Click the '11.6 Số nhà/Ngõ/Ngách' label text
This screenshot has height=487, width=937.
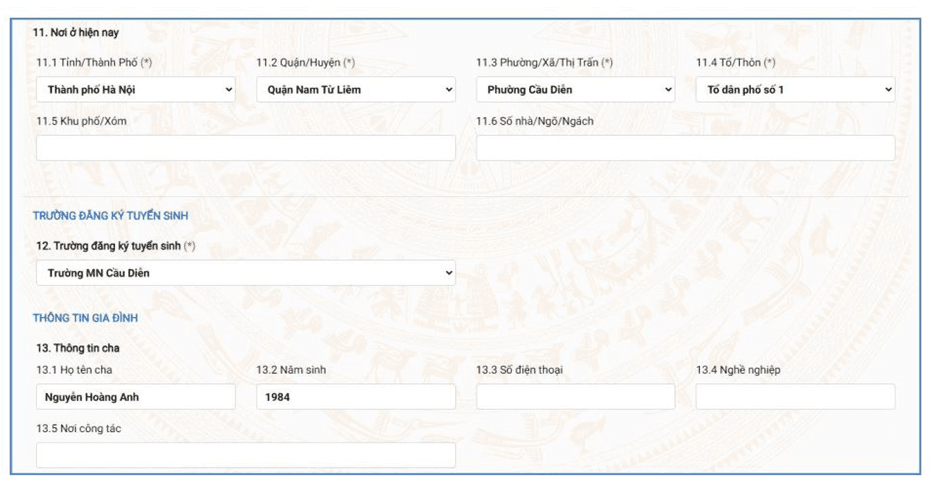(x=535, y=121)
